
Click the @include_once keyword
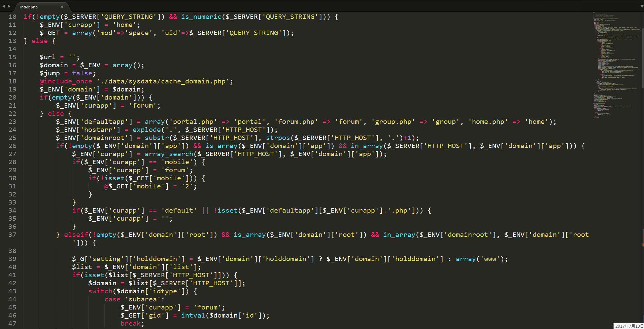click(66, 81)
